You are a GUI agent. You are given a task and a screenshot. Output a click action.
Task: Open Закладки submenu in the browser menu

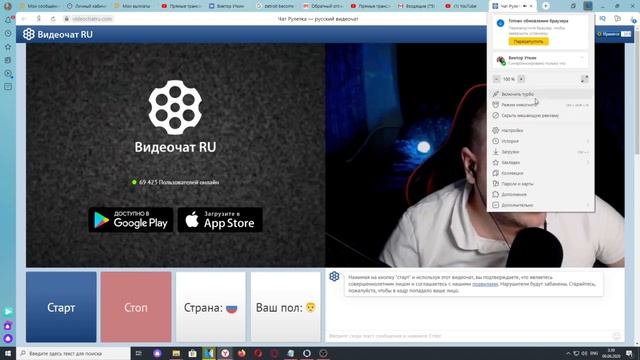click(x=540, y=162)
